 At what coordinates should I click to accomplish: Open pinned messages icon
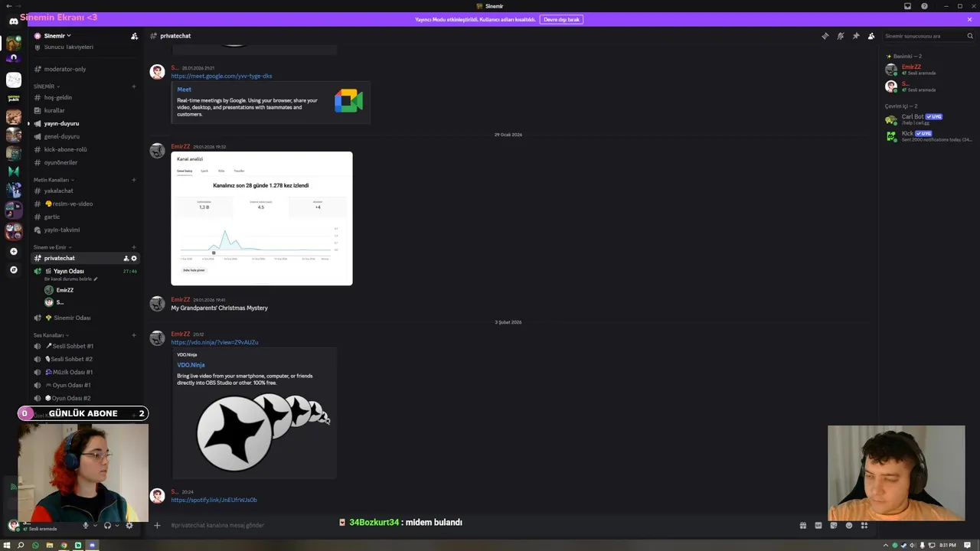pos(855,36)
